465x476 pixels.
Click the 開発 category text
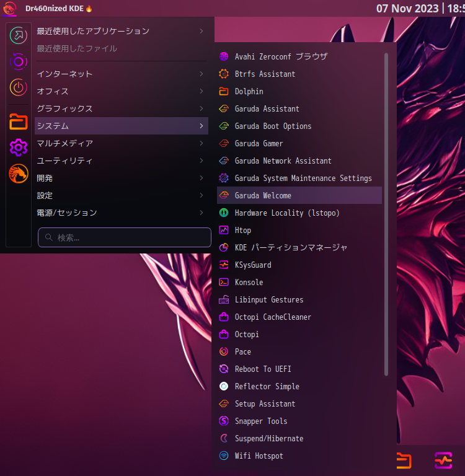[45, 178]
